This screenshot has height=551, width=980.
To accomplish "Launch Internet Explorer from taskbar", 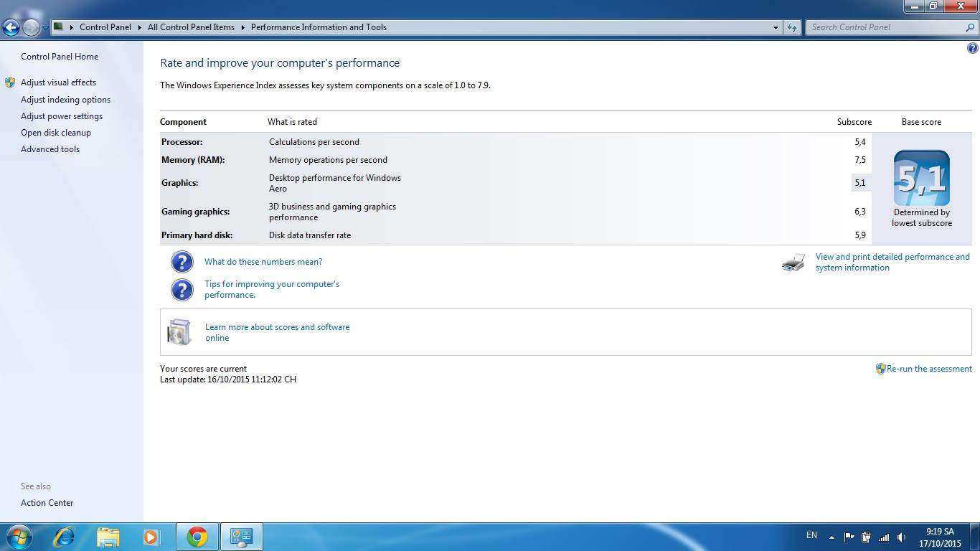I will coord(64,537).
